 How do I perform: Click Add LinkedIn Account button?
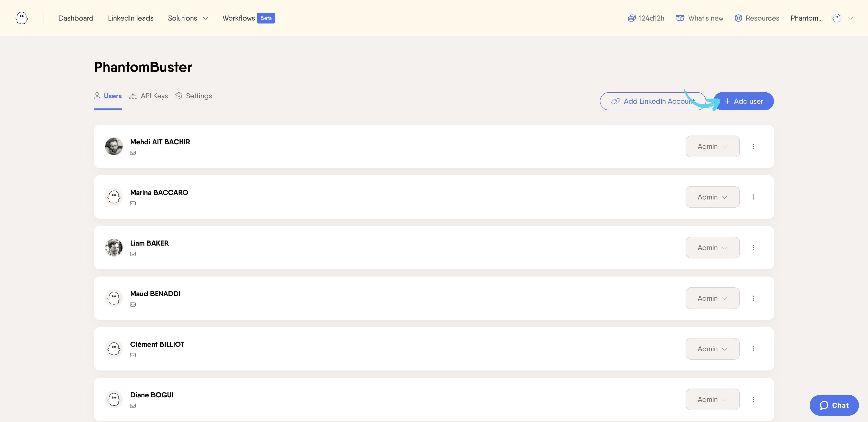(x=653, y=101)
